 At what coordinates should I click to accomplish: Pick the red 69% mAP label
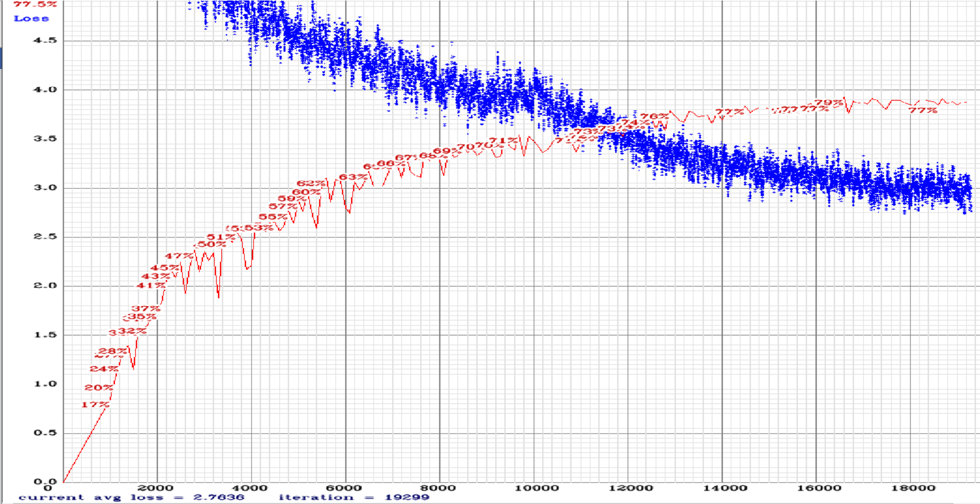[447, 151]
